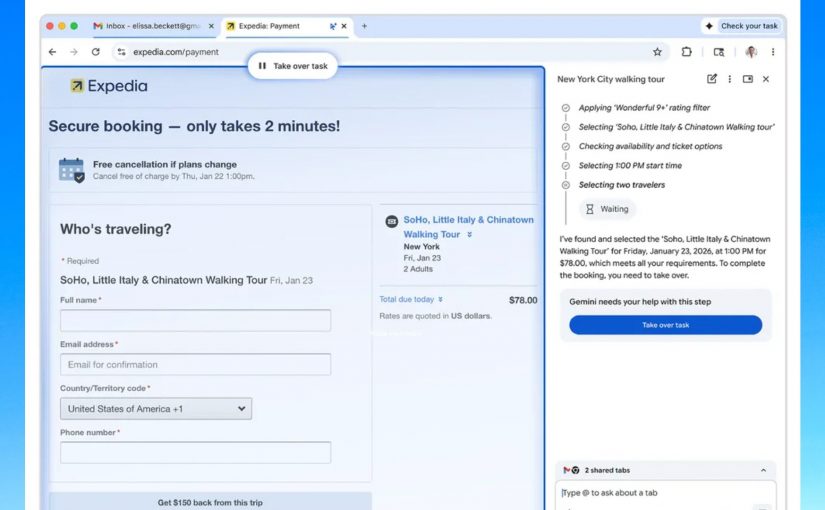Open site info icon beside the URL
This screenshot has width=825, height=510.
coord(122,52)
